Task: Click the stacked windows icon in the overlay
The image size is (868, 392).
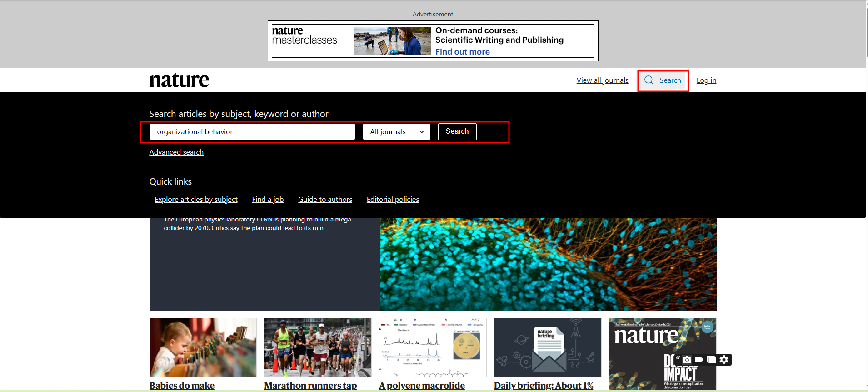Action: 712,360
